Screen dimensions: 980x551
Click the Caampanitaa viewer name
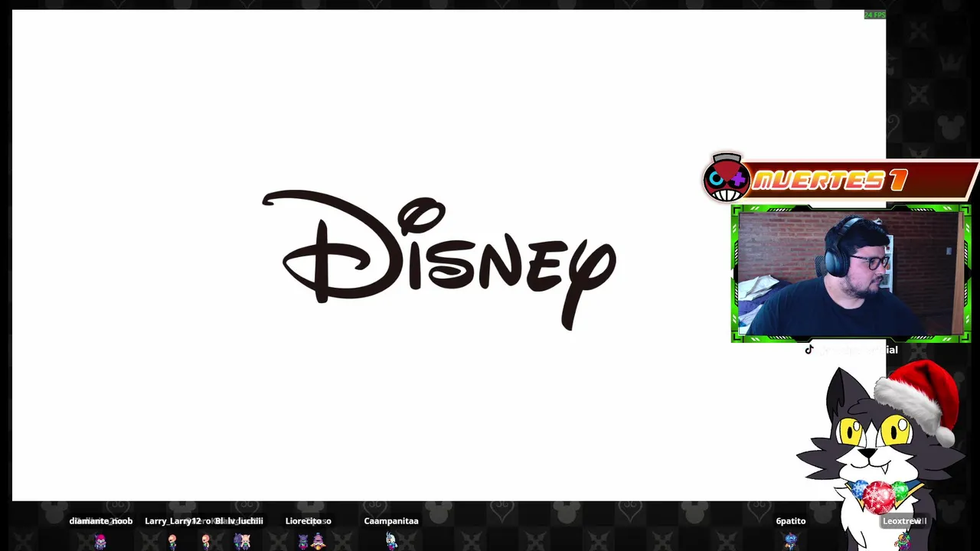point(391,521)
